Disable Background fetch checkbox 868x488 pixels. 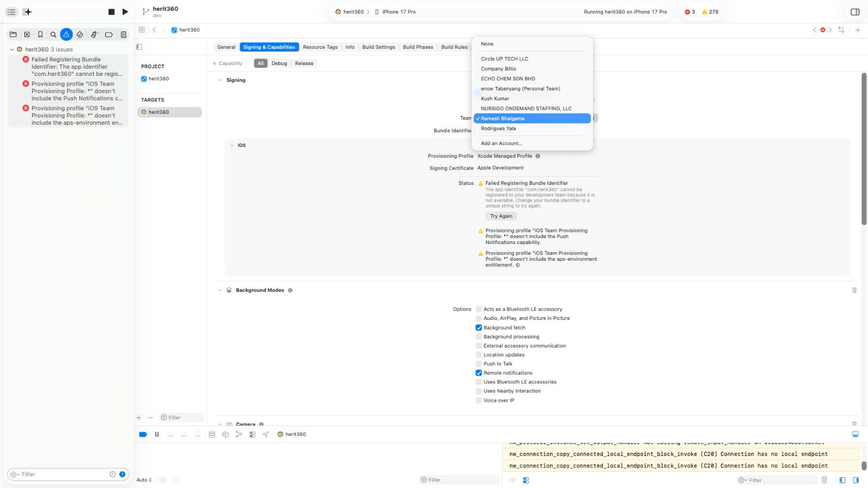tap(478, 328)
